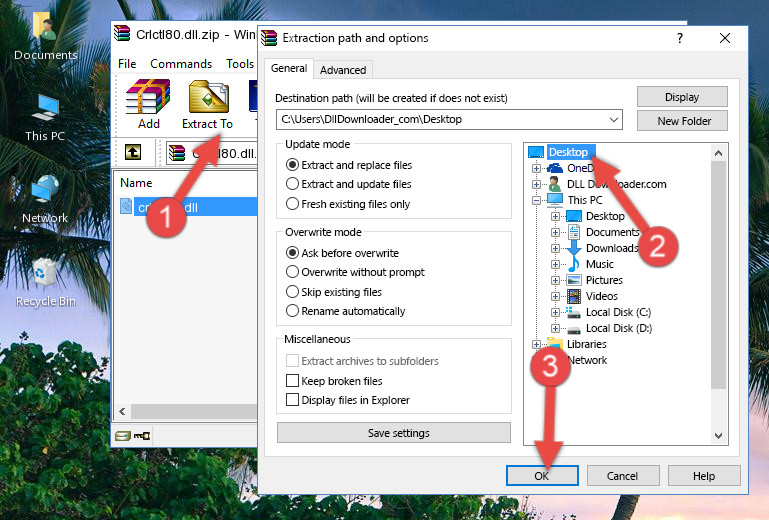This screenshot has width=769, height=520.
Task: Expand the Local Disk (C:) node
Action: (555, 312)
